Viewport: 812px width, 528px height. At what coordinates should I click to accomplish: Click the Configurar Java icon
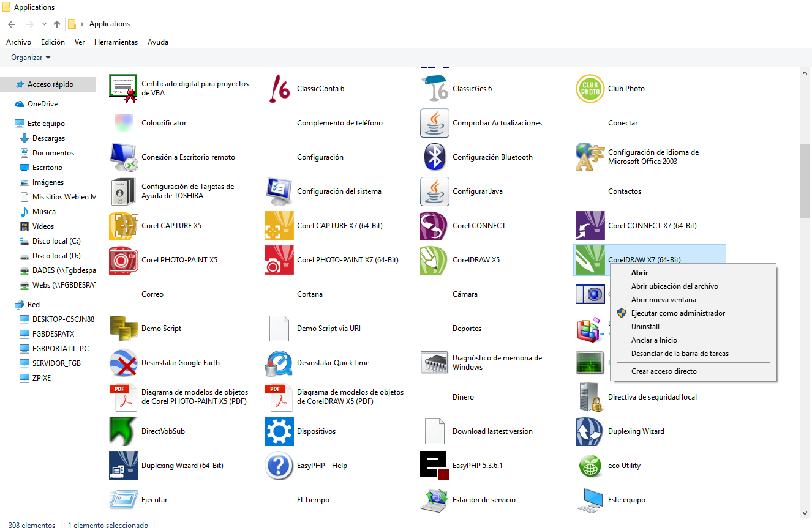[435, 191]
